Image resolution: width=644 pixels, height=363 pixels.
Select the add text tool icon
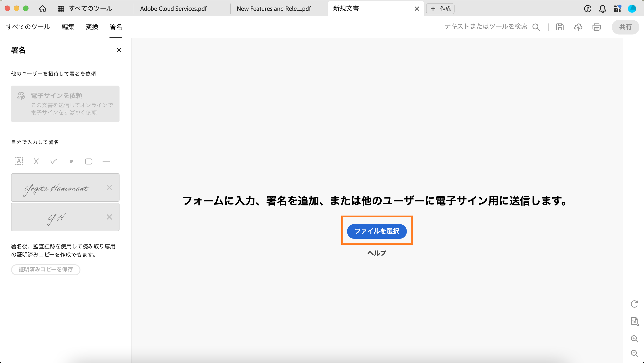19,161
